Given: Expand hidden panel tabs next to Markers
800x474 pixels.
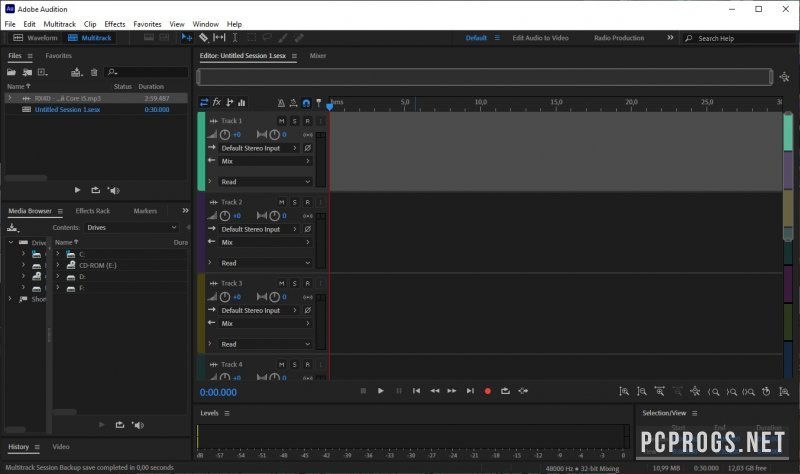Looking at the screenshot, I should click(185, 211).
